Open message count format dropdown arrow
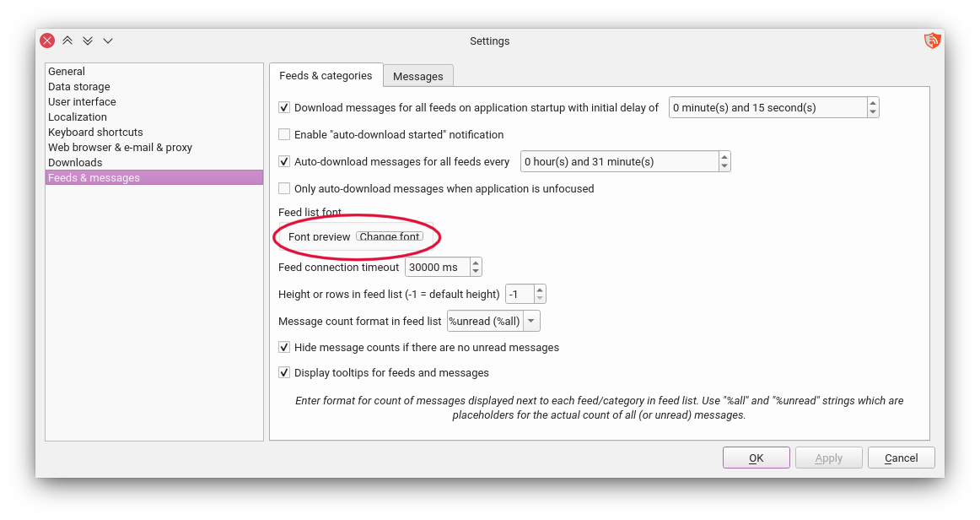This screenshot has height=520, width=980. (x=531, y=321)
